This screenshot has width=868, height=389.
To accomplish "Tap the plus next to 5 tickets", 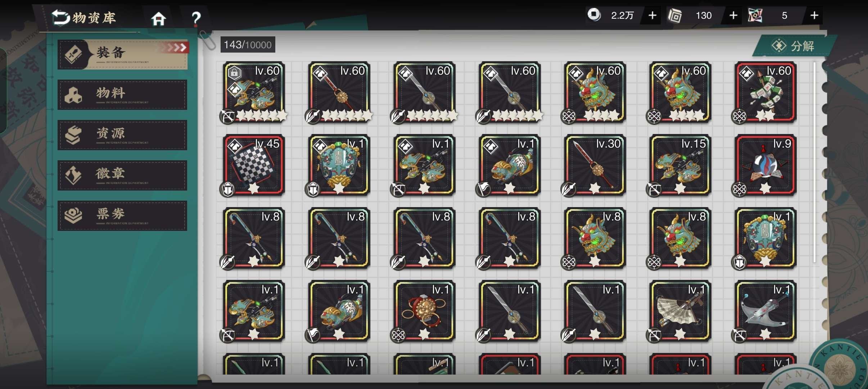I will click(814, 15).
